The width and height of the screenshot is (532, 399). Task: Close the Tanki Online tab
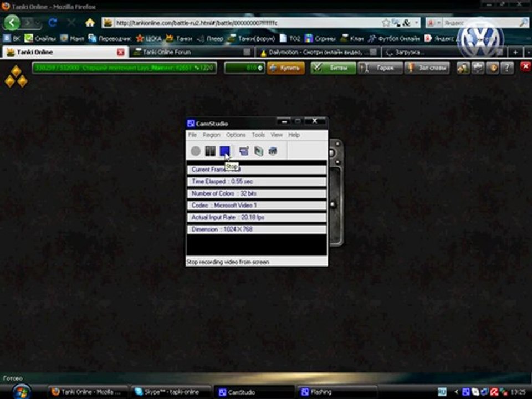[120, 52]
